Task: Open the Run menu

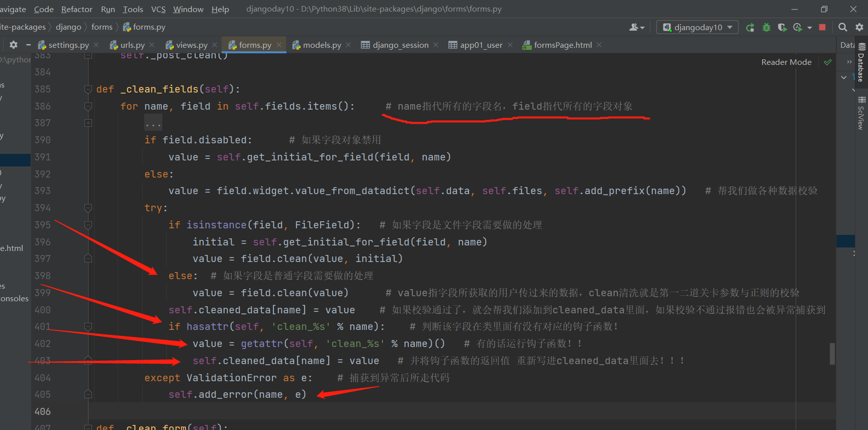Action: [108, 9]
